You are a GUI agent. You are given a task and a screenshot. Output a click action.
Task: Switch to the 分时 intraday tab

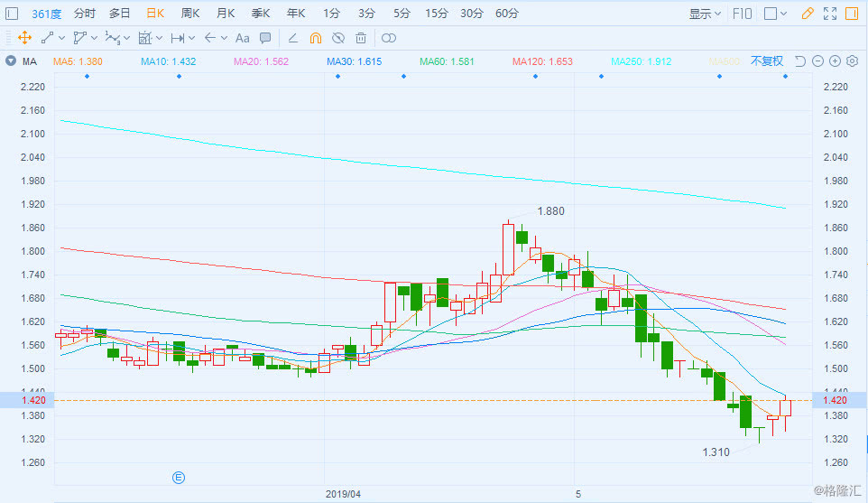tap(84, 14)
